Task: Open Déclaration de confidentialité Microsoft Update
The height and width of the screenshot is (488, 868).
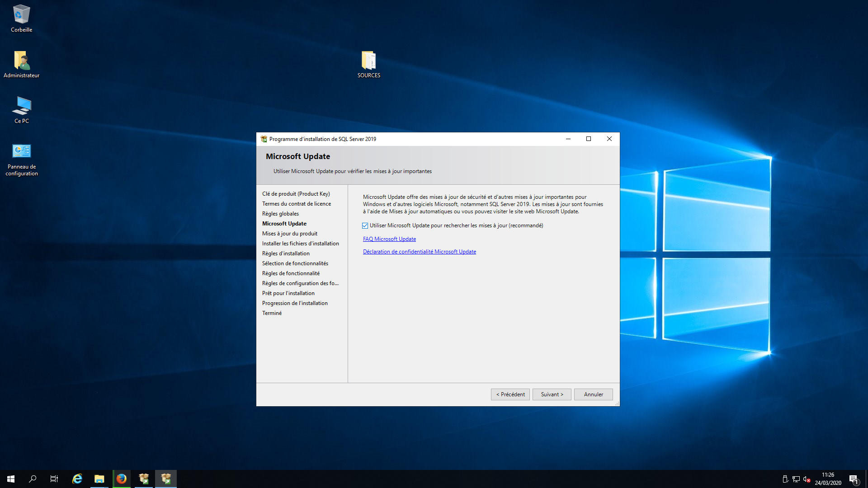Action: [420, 251]
